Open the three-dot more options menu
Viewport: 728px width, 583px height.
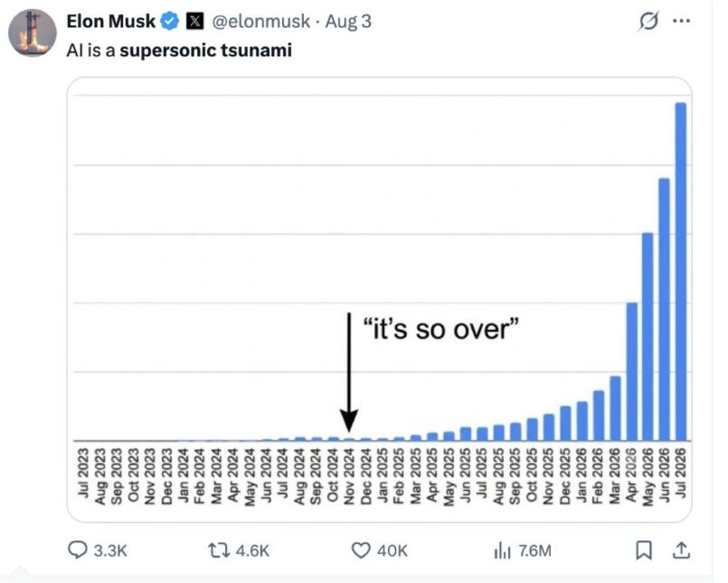coord(681,21)
